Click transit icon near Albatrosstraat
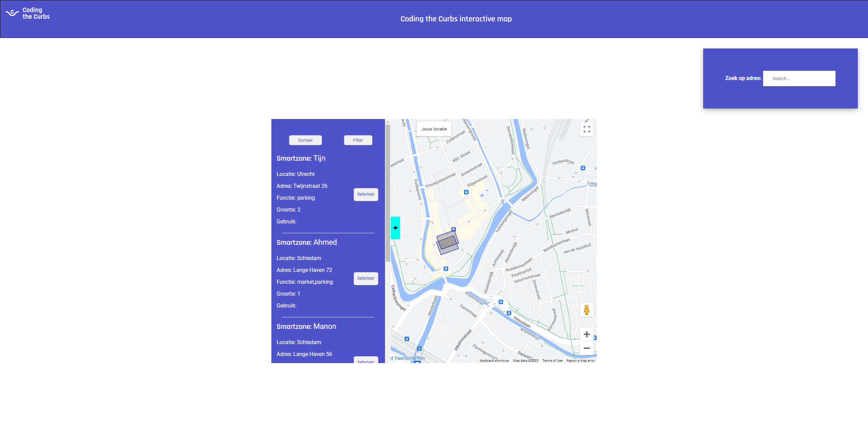The width and height of the screenshot is (868, 438). [419, 349]
